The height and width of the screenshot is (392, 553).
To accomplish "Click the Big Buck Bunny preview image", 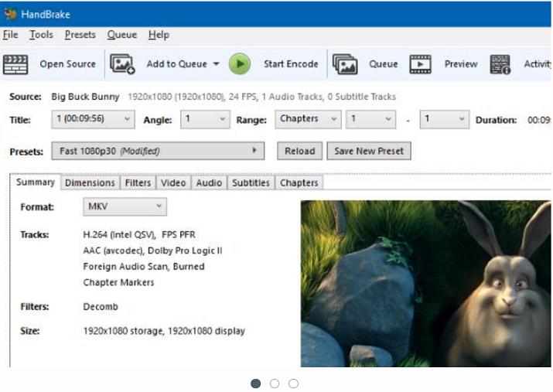I will (425, 284).
